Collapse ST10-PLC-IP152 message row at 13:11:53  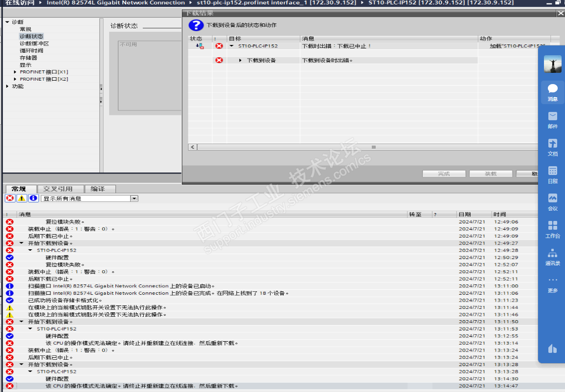(x=30, y=329)
